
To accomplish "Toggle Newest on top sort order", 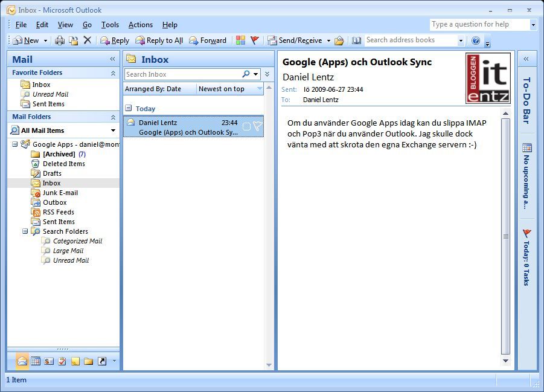I will coord(229,89).
